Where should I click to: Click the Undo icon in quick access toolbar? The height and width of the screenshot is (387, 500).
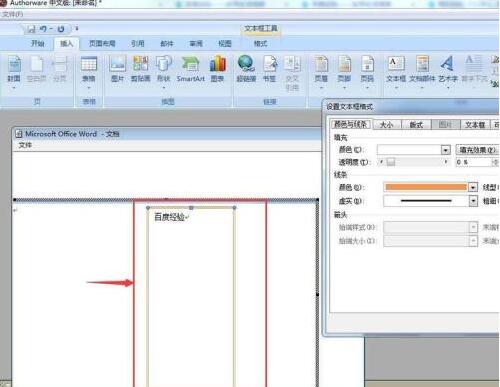click(43, 29)
